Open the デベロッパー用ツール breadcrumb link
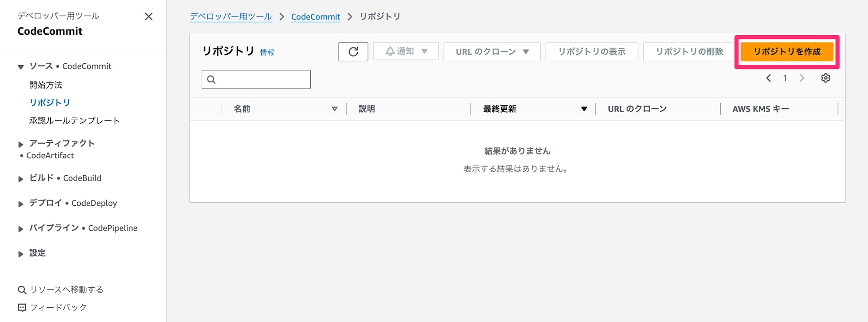Screen dimensions: 868x322 231,16
